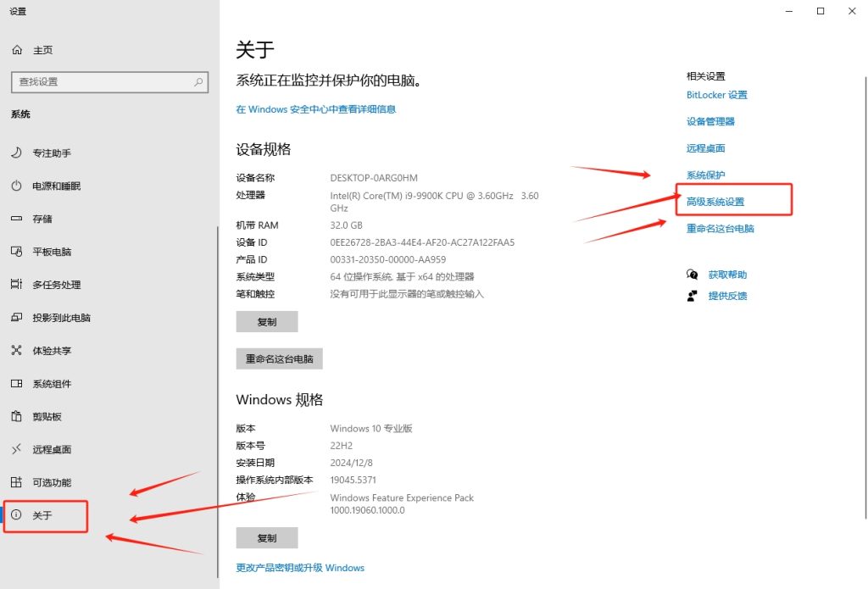Open 多任务处理 settings
868x589 pixels.
pos(57,285)
